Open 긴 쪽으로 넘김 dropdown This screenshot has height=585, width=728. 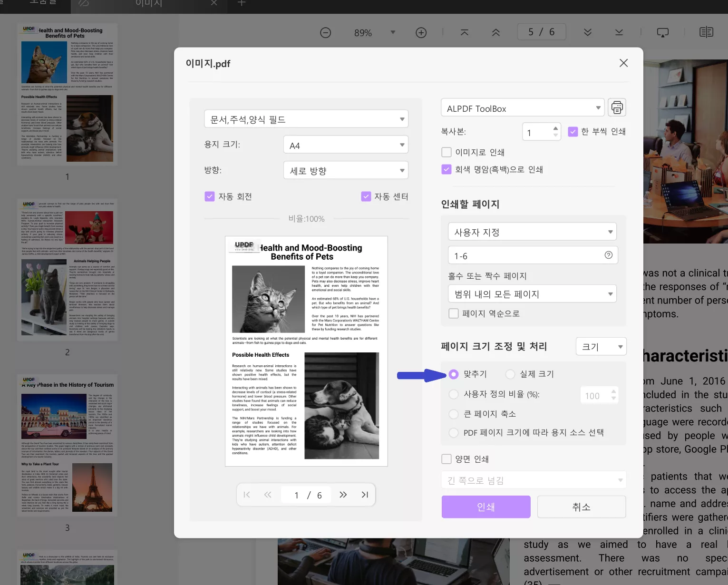point(534,480)
